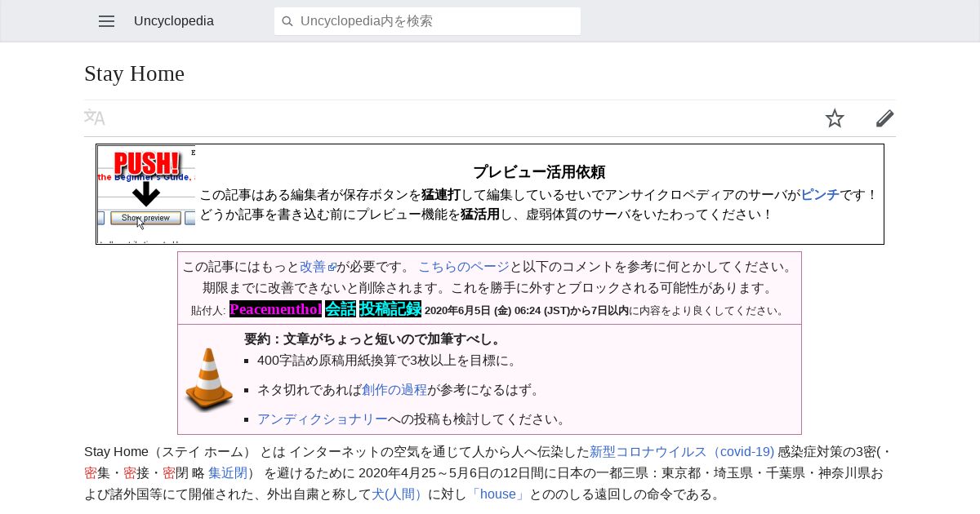980x514 pixels.
Task: Click the Stay Home page heading
Action: [134, 73]
